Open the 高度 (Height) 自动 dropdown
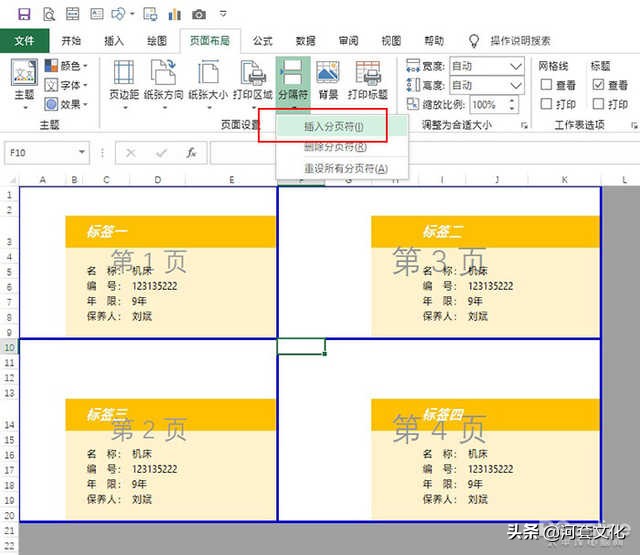Viewport: 640px width, 555px height. click(487, 85)
